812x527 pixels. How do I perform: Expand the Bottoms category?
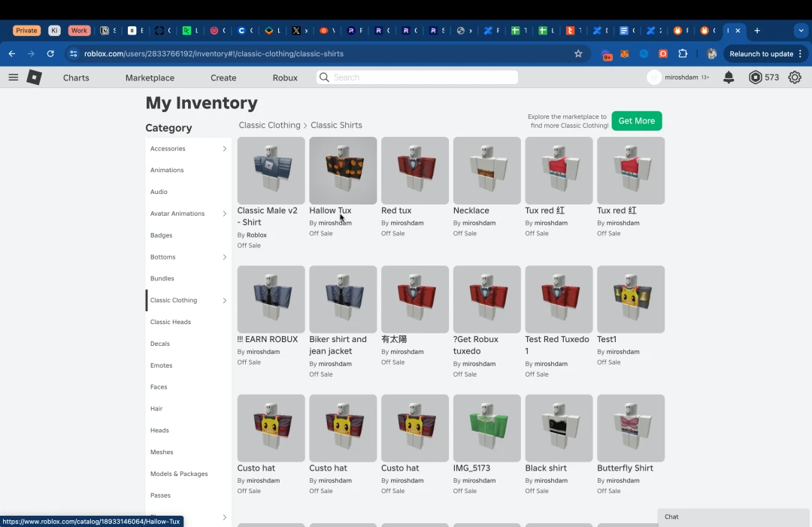(224, 257)
